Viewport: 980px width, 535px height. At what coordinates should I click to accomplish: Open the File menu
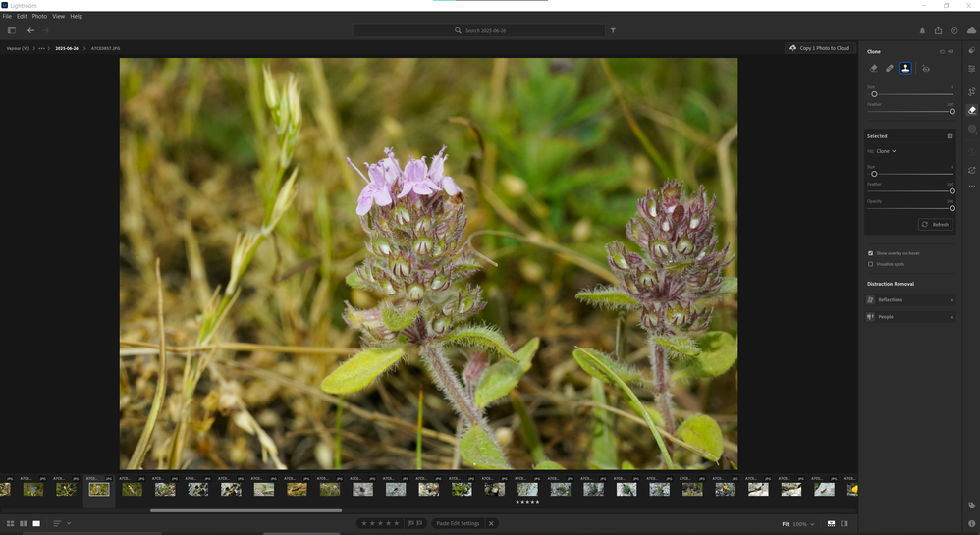click(x=7, y=17)
